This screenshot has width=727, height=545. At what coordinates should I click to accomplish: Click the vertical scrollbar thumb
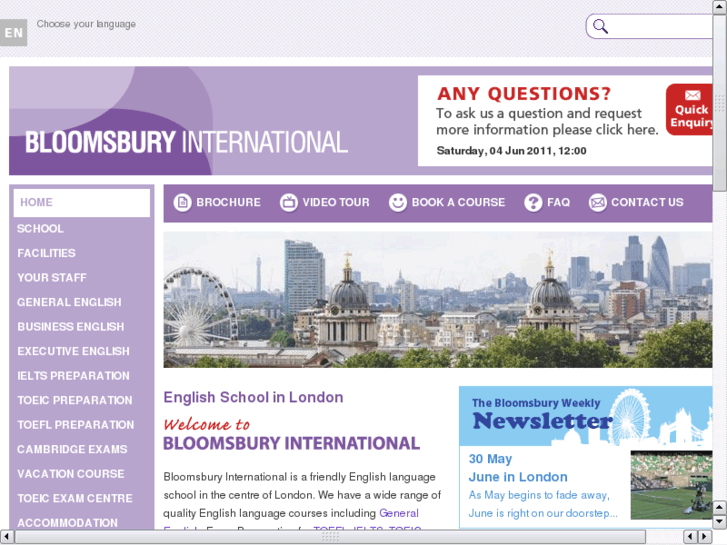pos(720,102)
